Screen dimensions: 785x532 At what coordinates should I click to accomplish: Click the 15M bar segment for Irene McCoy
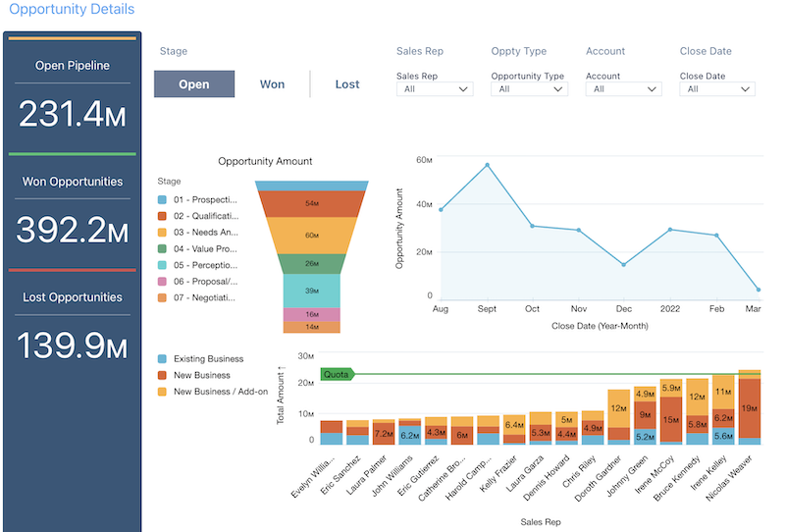671,420
